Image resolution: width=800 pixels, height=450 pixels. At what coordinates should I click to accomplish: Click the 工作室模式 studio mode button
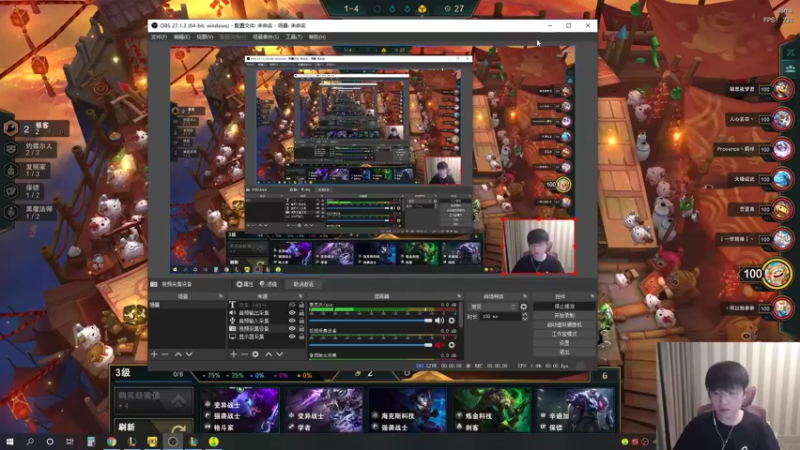(x=564, y=334)
